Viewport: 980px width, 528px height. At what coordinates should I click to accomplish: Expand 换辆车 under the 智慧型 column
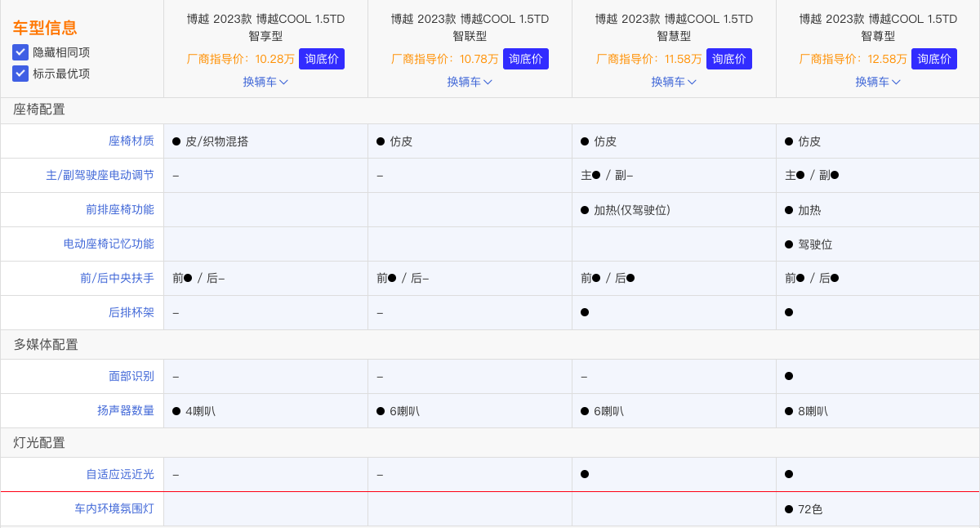[674, 82]
